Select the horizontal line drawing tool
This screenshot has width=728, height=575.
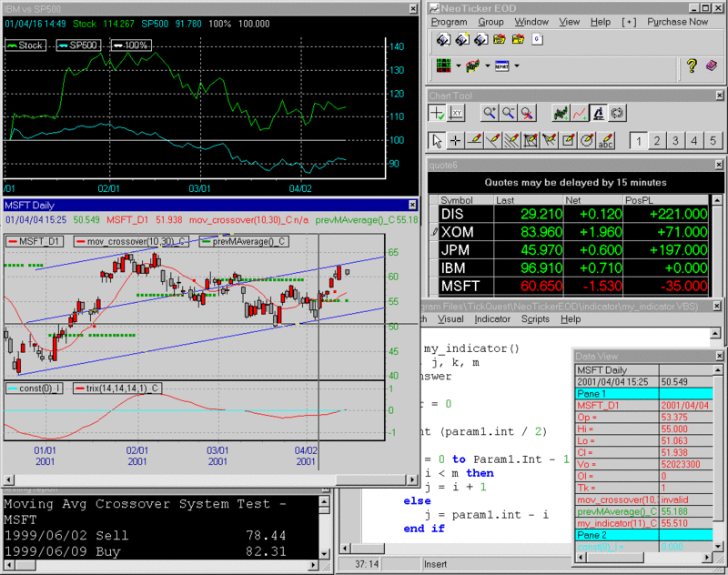(474, 141)
